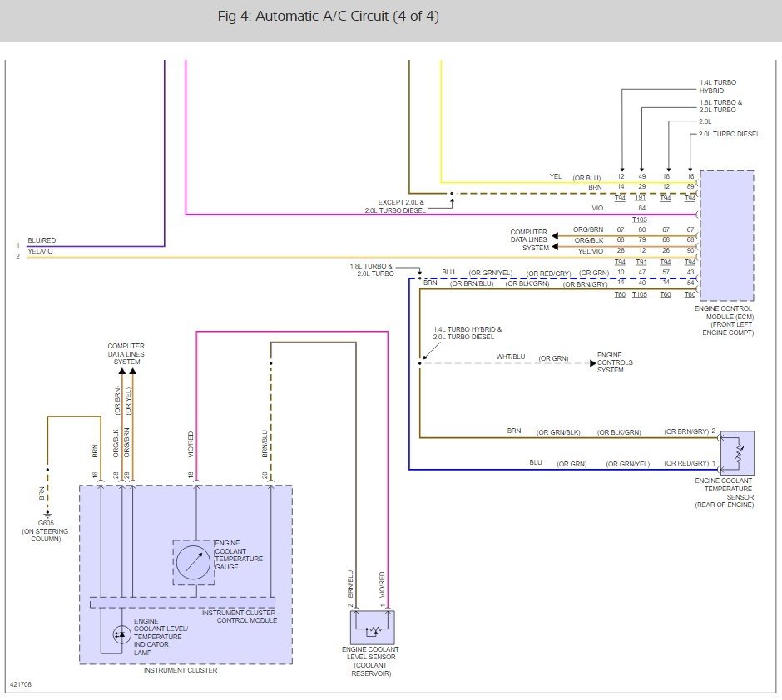Image resolution: width=782 pixels, height=700 pixels.
Task: Click the Instrument Cluster label
Action: (181, 671)
